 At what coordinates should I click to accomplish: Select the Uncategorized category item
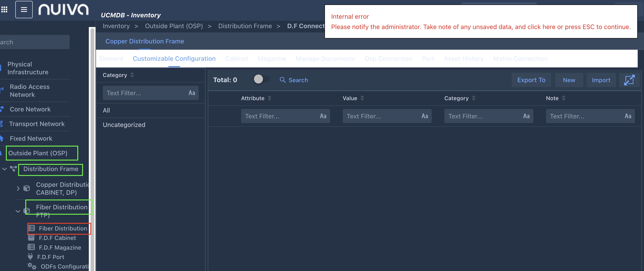tap(124, 125)
